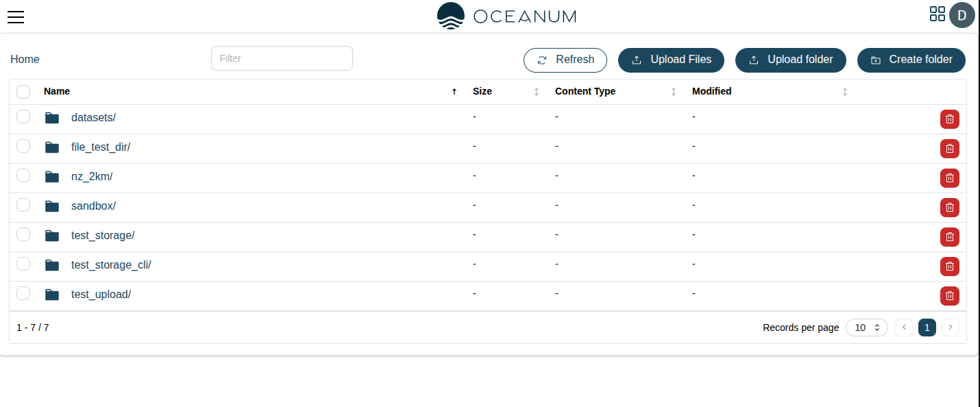Click the Oceanum logo

point(506,16)
